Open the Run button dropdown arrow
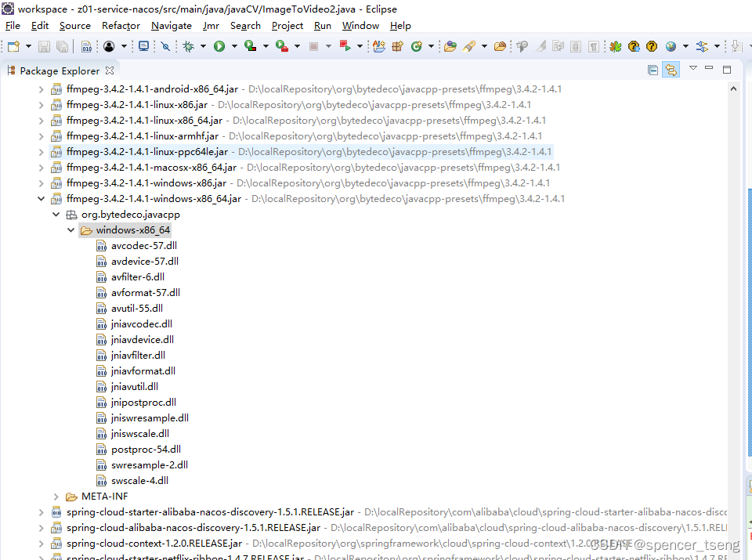 [x=234, y=46]
